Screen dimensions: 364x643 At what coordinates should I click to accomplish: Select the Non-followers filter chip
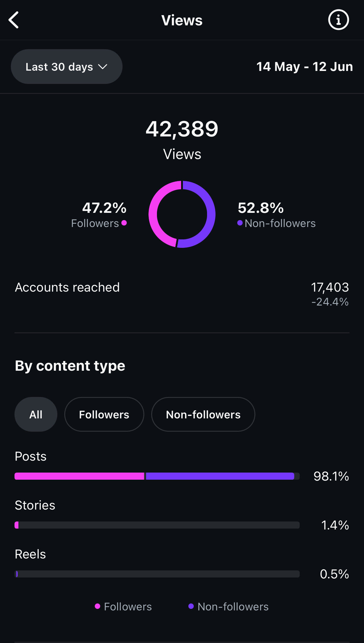203,414
